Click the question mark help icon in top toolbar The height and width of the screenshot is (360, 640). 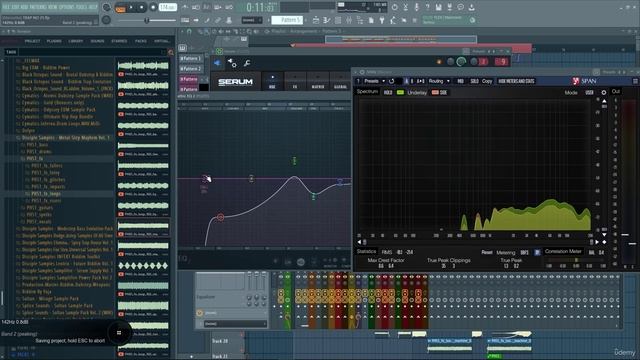coord(427,7)
